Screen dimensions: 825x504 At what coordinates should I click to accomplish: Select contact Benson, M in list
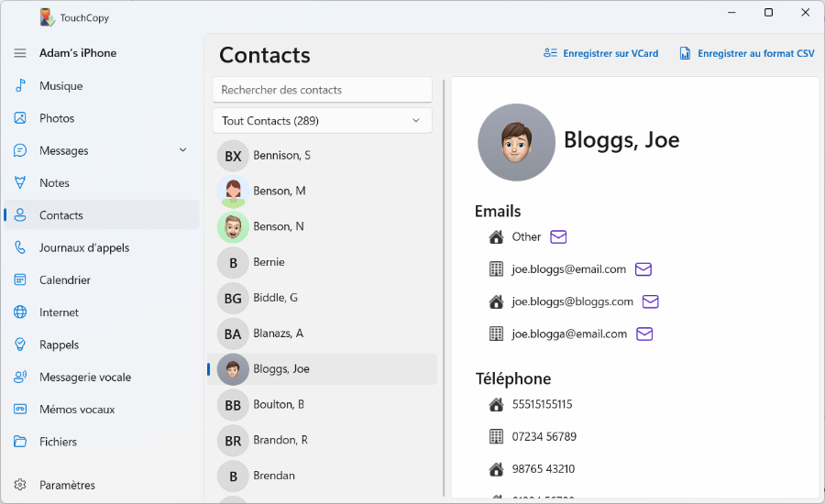click(x=279, y=191)
